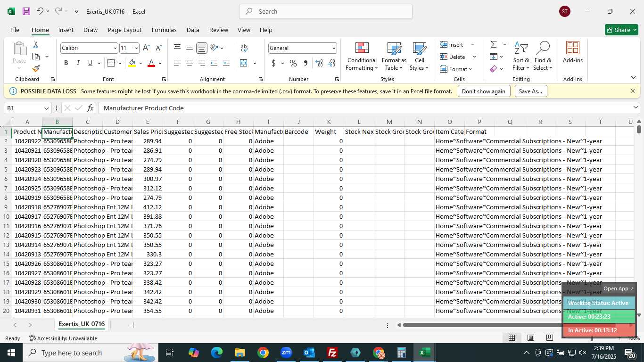The width and height of the screenshot is (644, 362).
Task: Open the Borders dropdown arrow
Action: [x=120, y=63]
